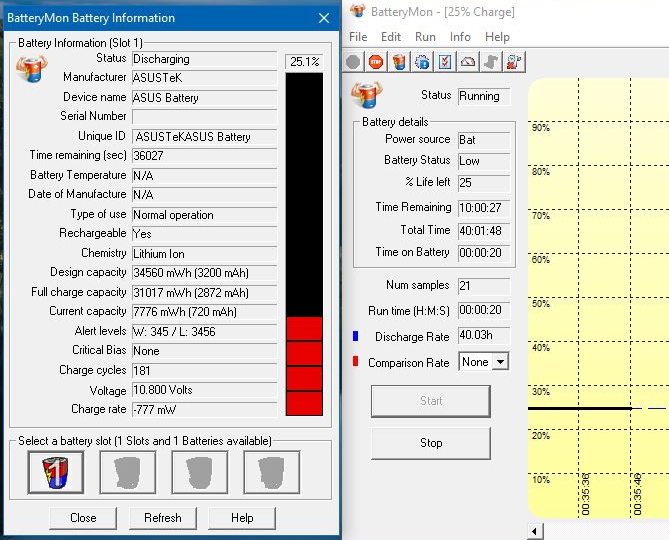This screenshot has width=669, height=540.
Task: Click the checklist toolbar icon
Action: point(445,62)
